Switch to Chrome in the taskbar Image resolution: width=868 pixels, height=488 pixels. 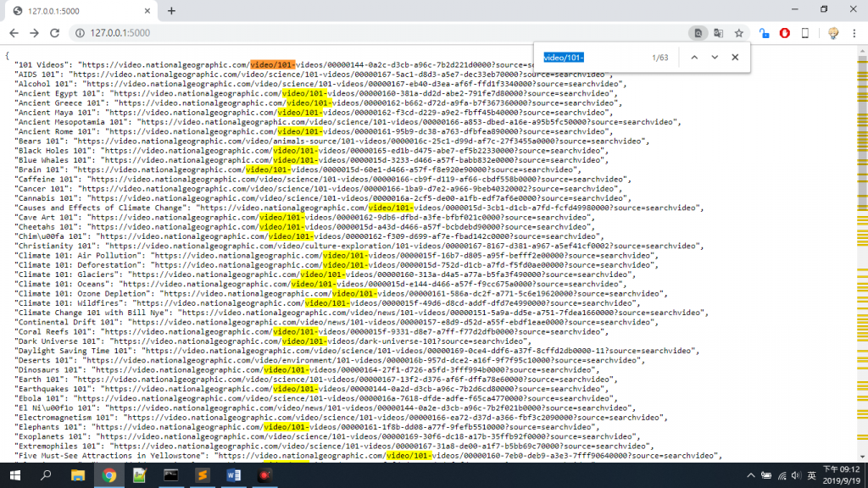pos(109,475)
